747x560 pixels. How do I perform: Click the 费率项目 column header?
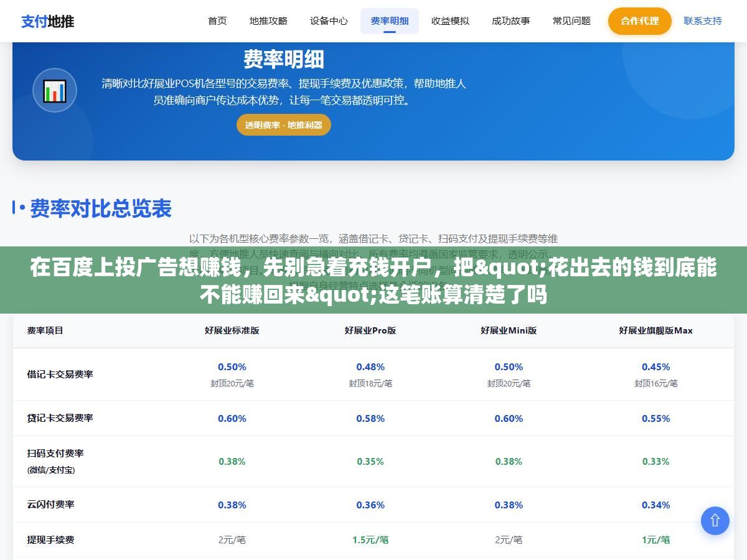pyautogui.click(x=45, y=330)
